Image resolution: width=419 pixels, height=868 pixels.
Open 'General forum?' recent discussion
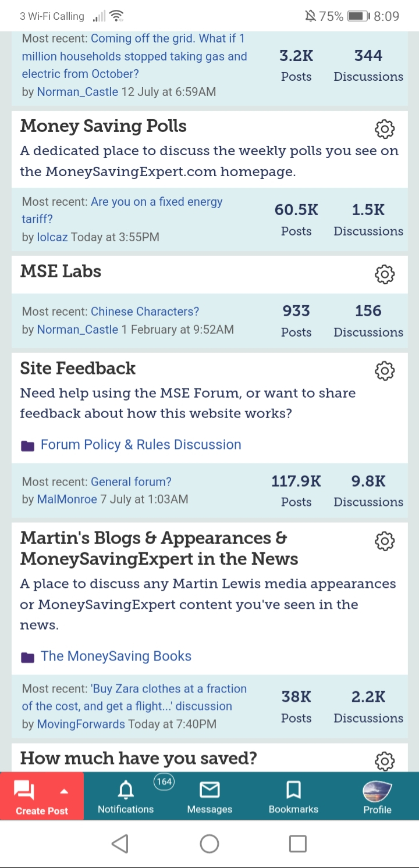tap(131, 482)
